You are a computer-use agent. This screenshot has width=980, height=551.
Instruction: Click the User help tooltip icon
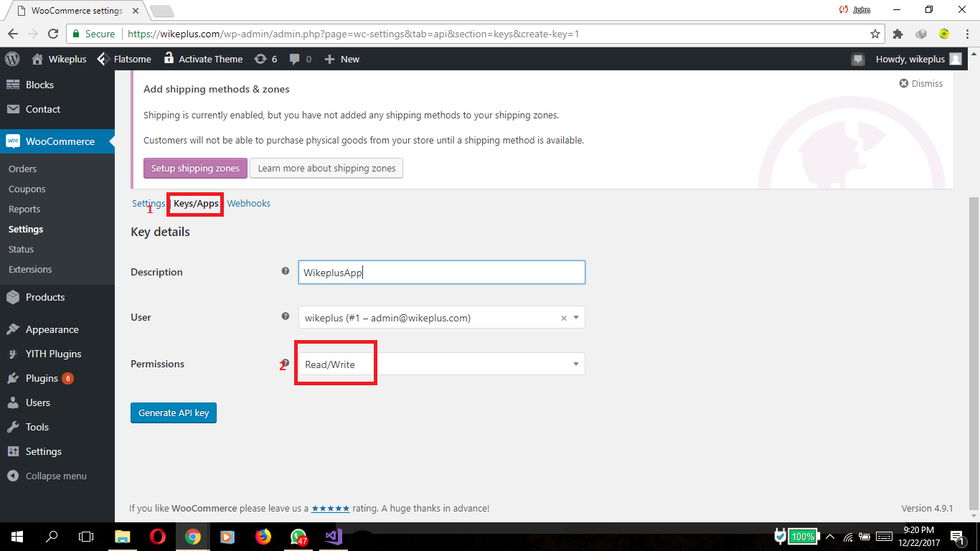click(x=286, y=316)
